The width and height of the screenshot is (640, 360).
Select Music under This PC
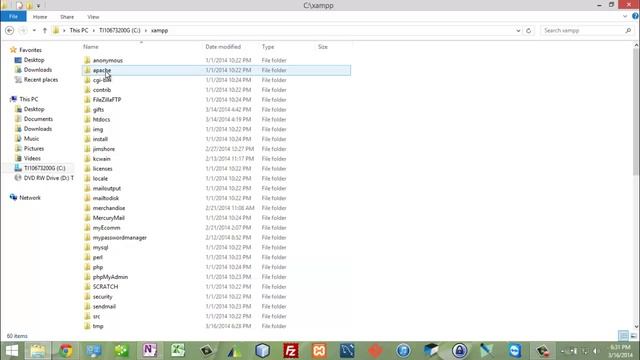click(x=31, y=139)
